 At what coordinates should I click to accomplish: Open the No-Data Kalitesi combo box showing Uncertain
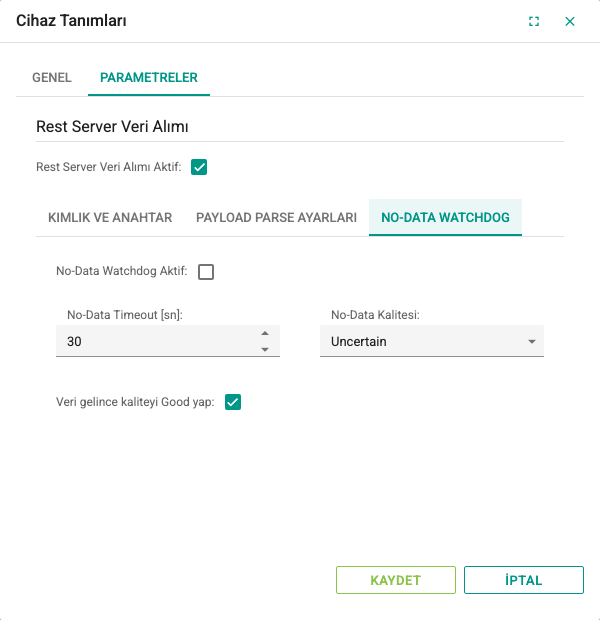coord(432,341)
